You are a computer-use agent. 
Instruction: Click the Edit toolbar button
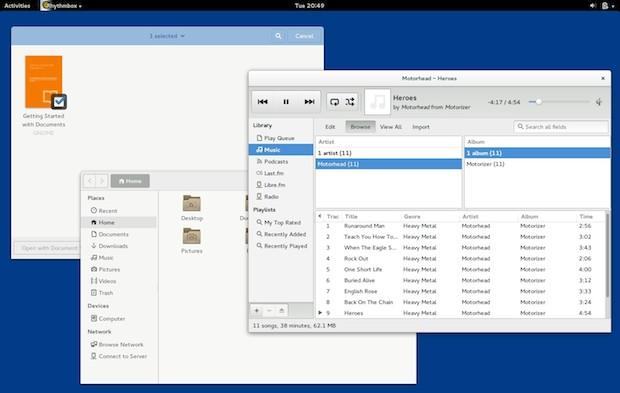click(330, 127)
